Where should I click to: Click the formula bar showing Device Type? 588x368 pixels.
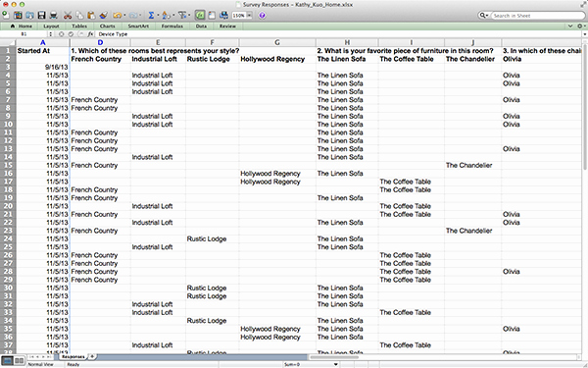[x=337, y=34]
